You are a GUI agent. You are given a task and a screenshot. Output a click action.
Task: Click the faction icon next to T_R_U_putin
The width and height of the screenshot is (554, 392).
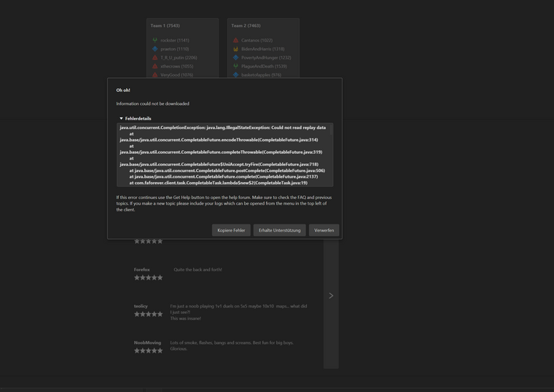(155, 58)
